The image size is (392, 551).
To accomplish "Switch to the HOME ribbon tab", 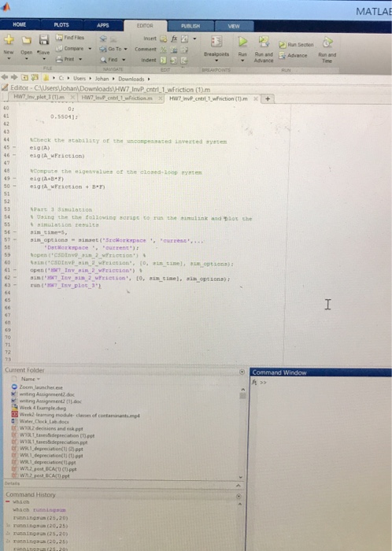I will (20, 24).
